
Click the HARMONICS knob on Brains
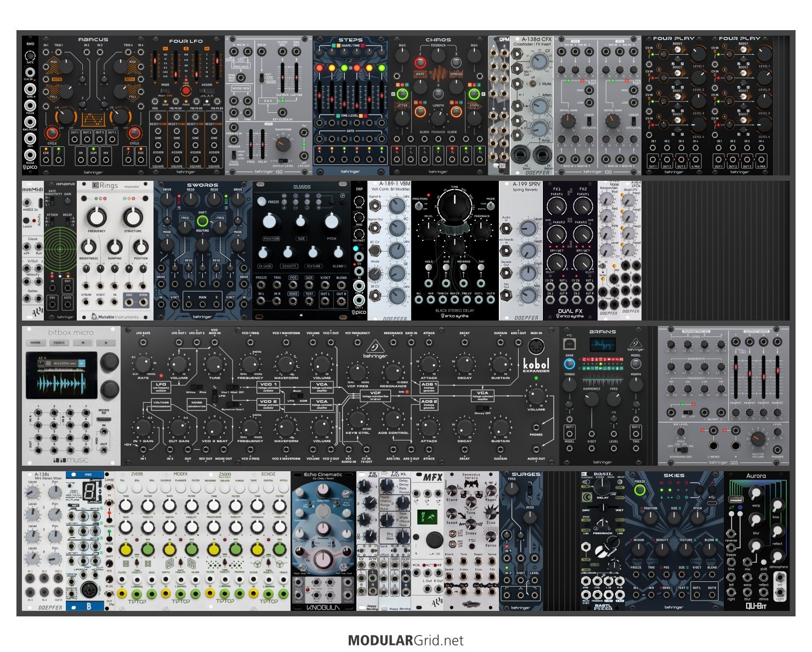592,398
